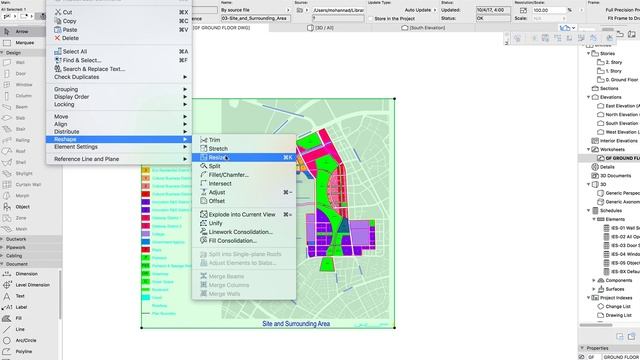The image size is (640, 360).
Task: Open Element Settings submenu
Action: tap(119, 147)
